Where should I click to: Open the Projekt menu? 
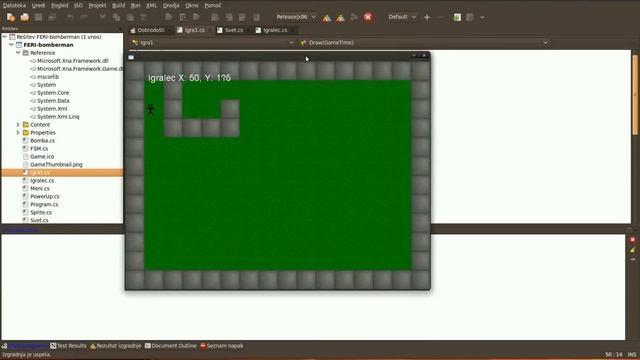pyautogui.click(x=97, y=5)
